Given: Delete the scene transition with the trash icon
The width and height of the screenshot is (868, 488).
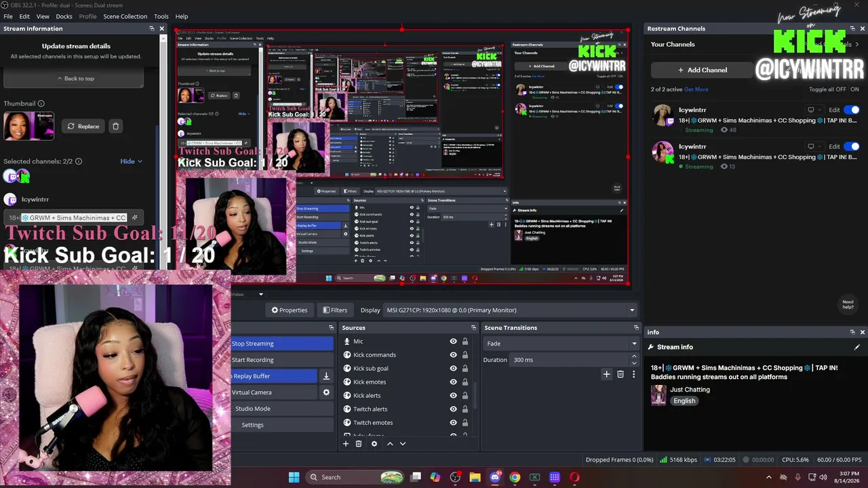Looking at the screenshot, I should [x=620, y=374].
